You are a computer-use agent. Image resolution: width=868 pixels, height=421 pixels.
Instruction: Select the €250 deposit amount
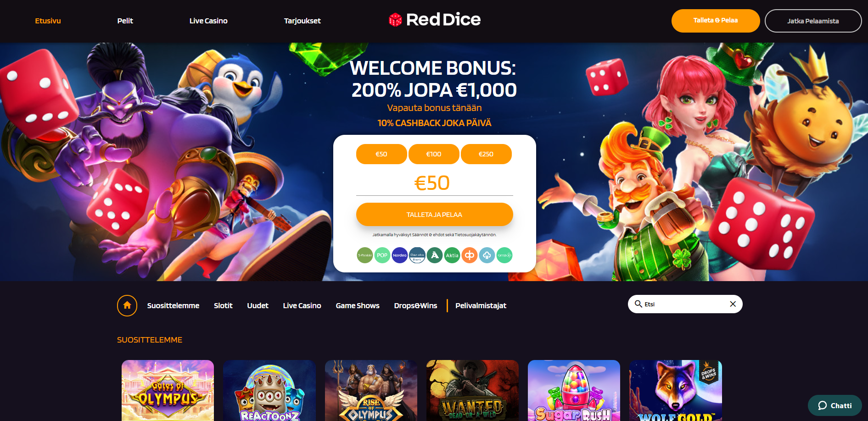(x=486, y=154)
